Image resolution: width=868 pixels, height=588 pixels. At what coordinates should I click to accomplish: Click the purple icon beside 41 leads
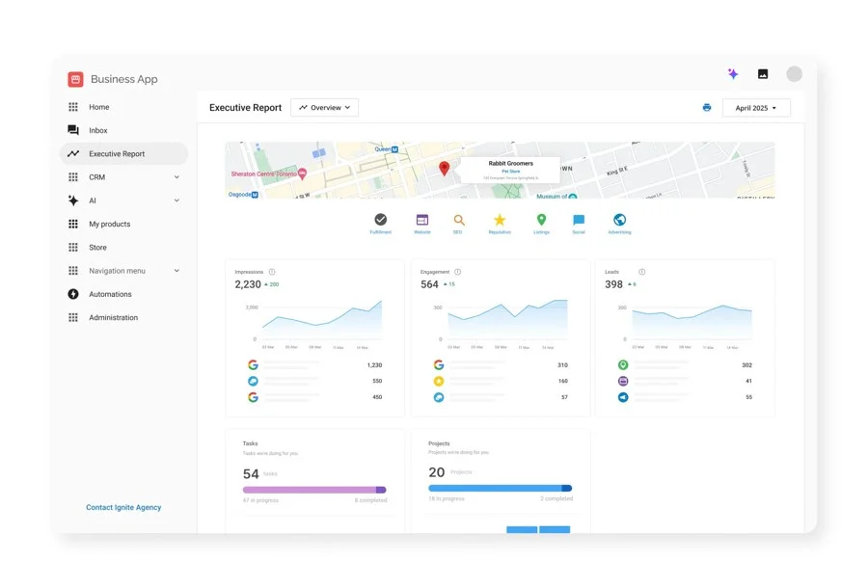point(623,381)
